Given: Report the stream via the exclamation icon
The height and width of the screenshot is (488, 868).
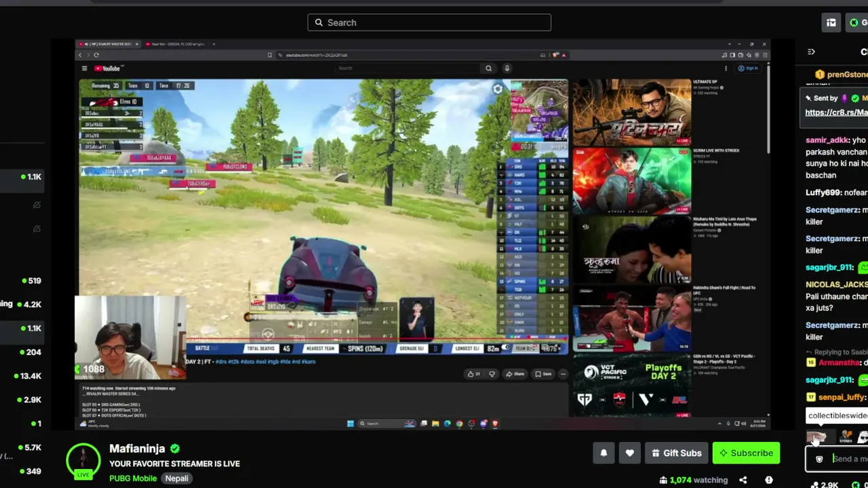Looking at the screenshot, I should tap(769, 480).
